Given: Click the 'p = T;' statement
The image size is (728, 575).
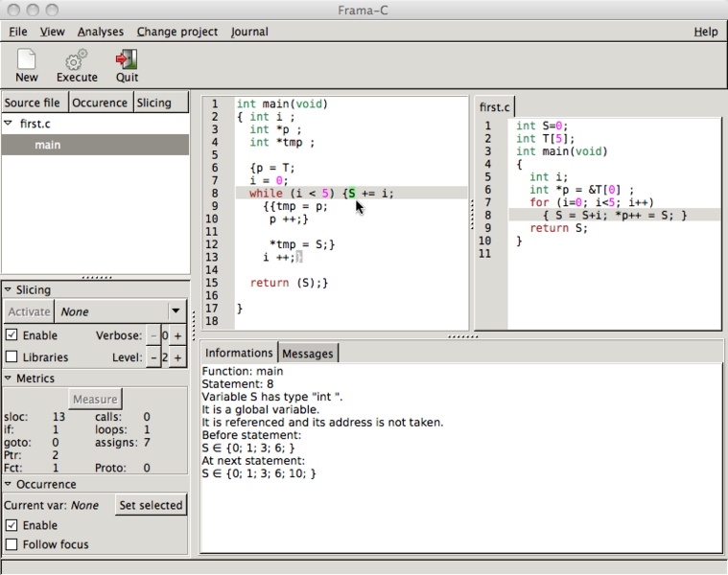Looking at the screenshot, I should pos(275,168).
